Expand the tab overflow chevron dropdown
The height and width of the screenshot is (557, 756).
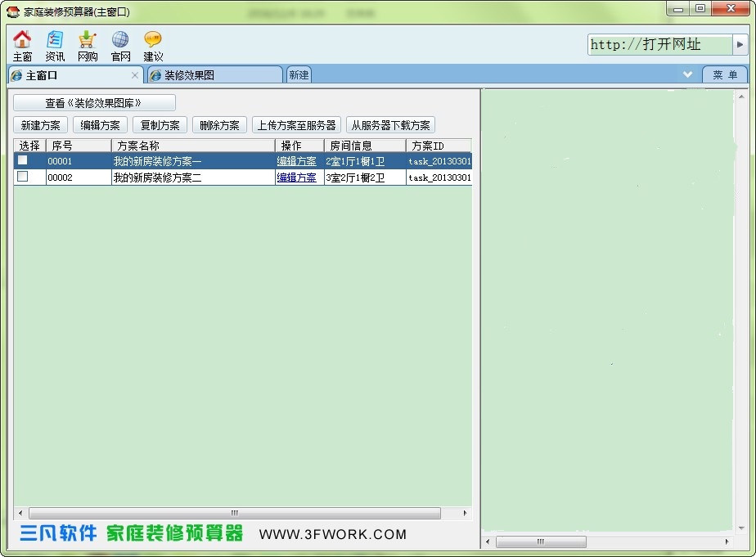click(x=688, y=74)
